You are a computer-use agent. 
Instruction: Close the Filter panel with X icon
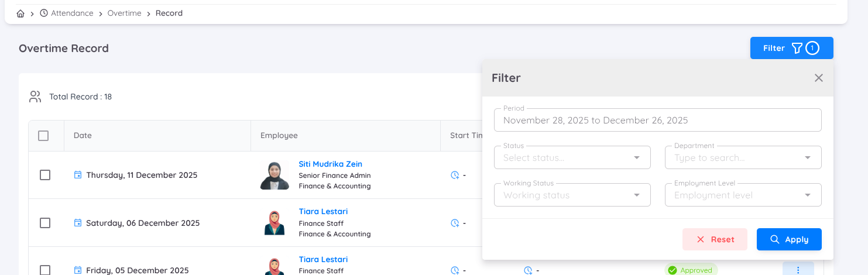pos(819,78)
